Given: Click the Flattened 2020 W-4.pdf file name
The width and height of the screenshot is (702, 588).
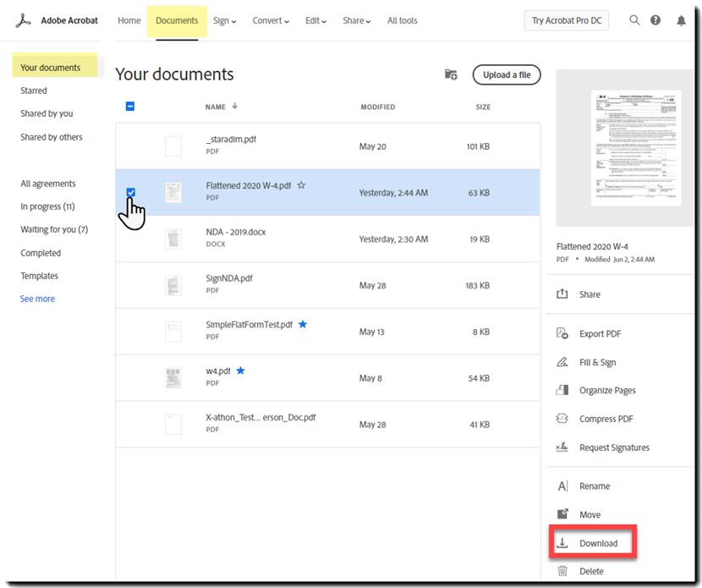Looking at the screenshot, I should pos(249,185).
